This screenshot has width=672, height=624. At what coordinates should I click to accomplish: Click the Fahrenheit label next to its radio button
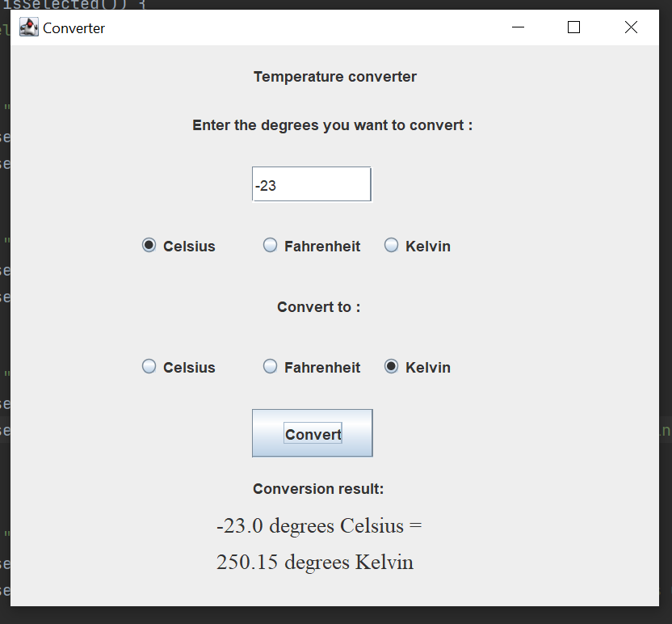321,246
